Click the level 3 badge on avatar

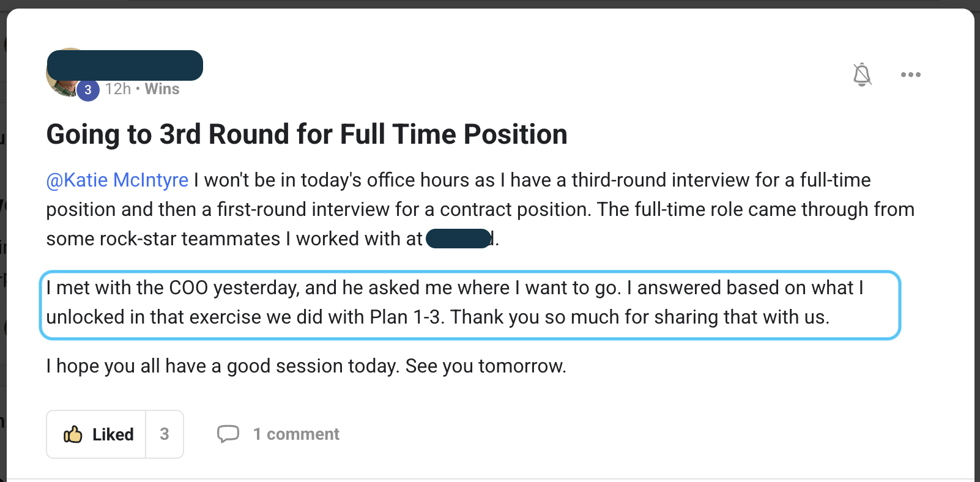pos(88,90)
